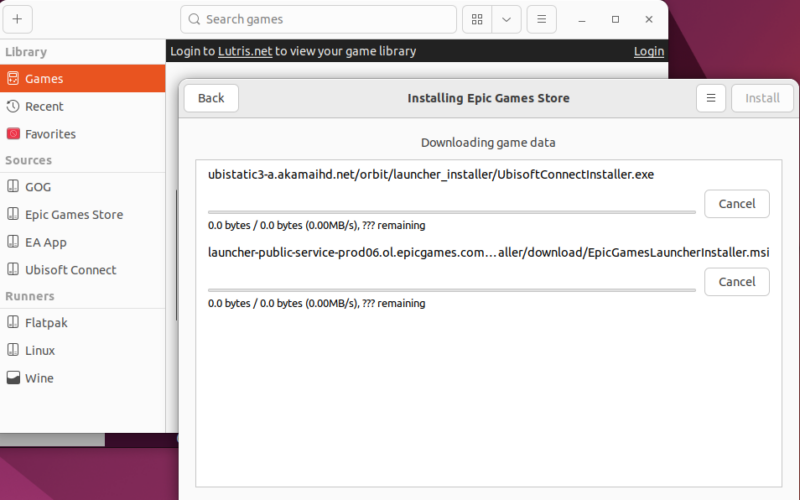The image size is (800, 500).
Task: Focus the Search games field
Action: [318, 19]
